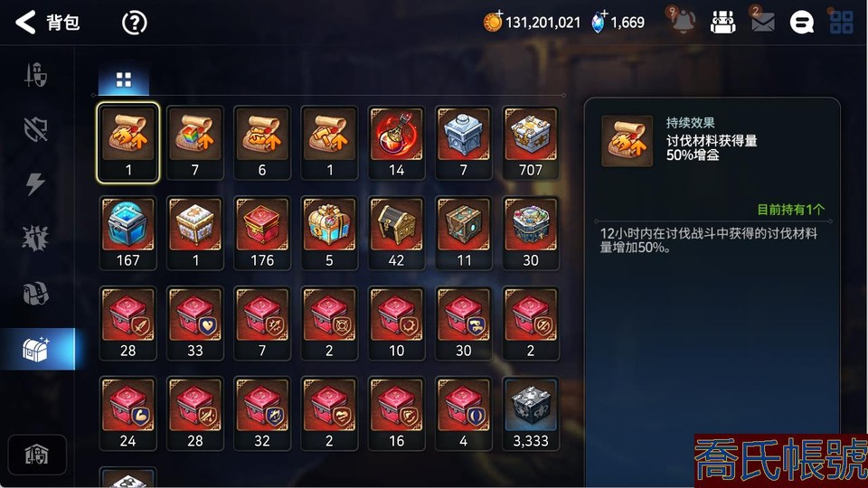868x488 pixels.
Task: Open the help question mark icon
Action: 134,23
